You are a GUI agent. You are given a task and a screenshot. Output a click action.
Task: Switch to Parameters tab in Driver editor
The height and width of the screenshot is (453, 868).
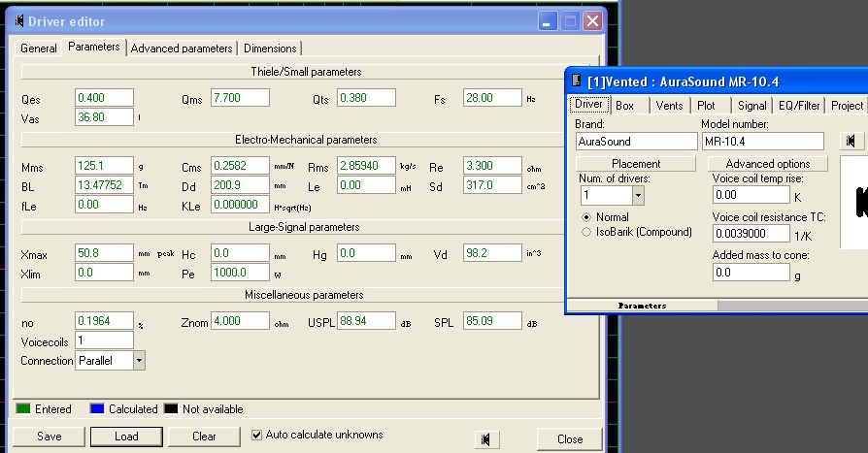93,47
